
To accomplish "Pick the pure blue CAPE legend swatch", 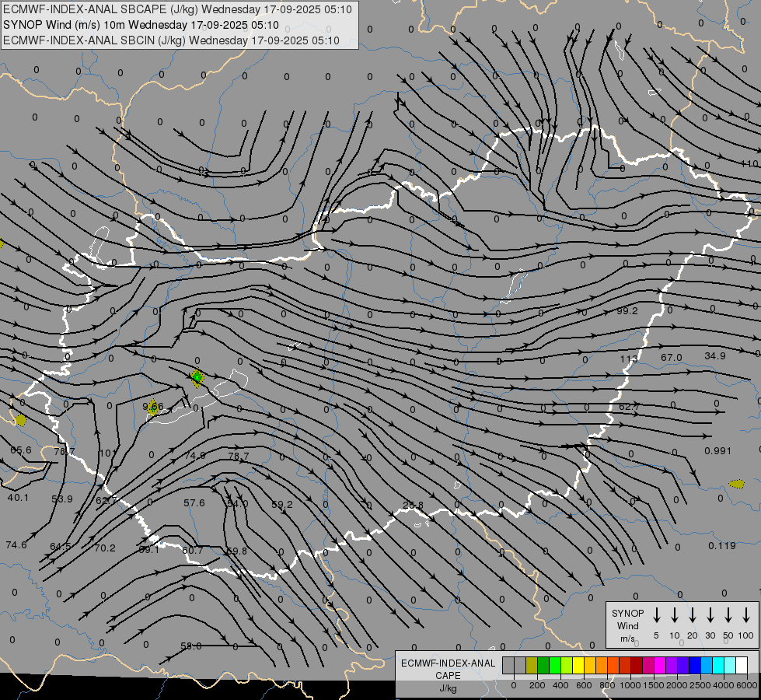I will point(695,666).
